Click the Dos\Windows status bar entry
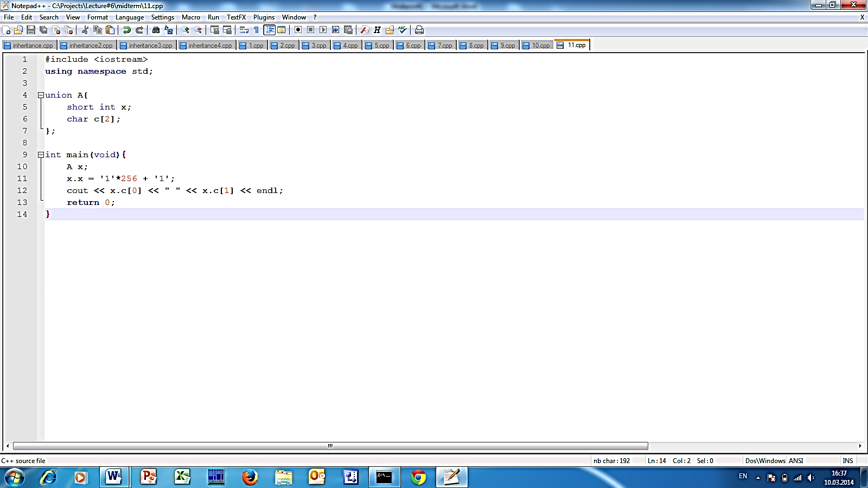The image size is (868, 488). point(765,461)
